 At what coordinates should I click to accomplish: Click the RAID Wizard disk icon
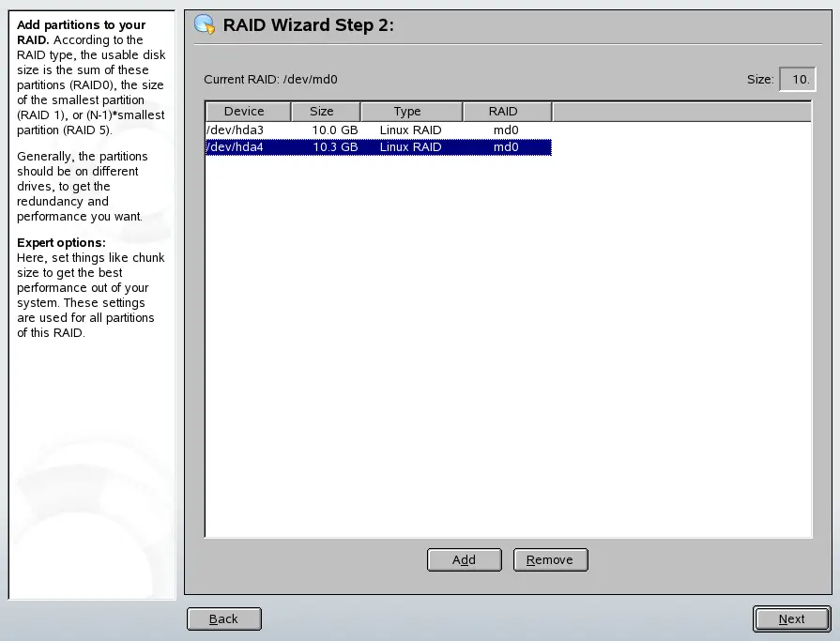coord(203,25)
